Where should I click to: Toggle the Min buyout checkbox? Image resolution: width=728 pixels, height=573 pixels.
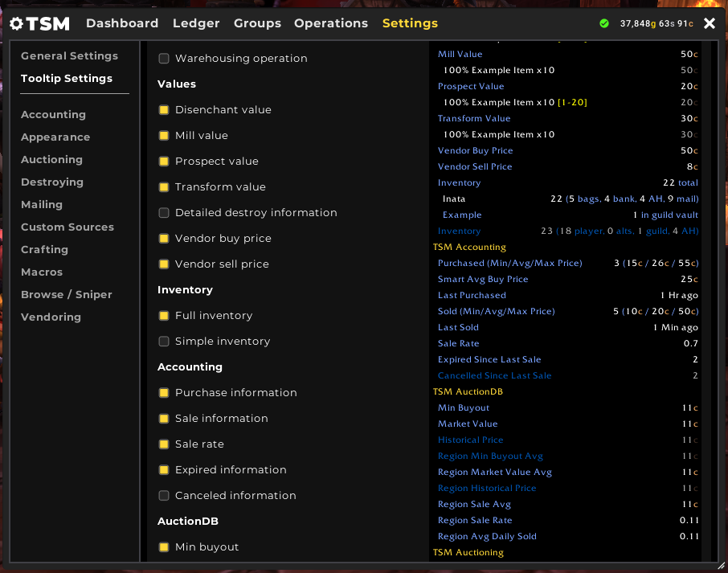point(163,546)
